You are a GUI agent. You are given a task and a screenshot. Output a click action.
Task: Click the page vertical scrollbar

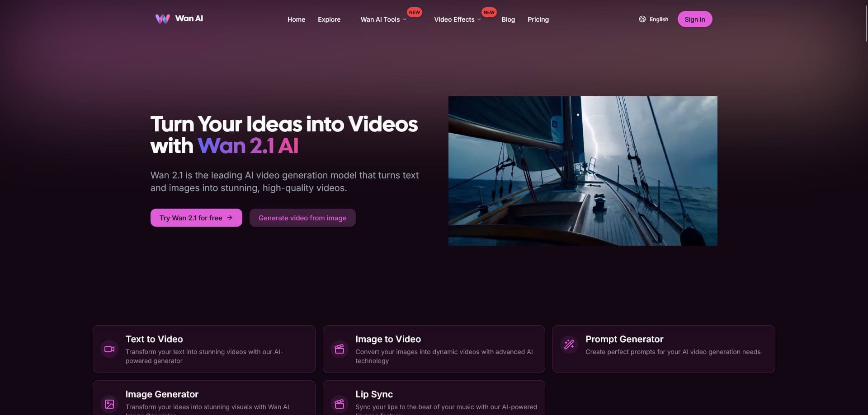tap(866, 23)
